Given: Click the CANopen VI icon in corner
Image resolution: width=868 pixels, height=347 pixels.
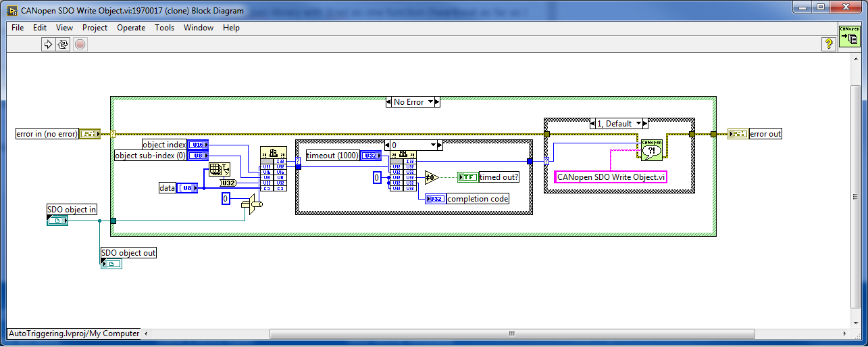Looking at the screenshot, I should pos(850,37).
